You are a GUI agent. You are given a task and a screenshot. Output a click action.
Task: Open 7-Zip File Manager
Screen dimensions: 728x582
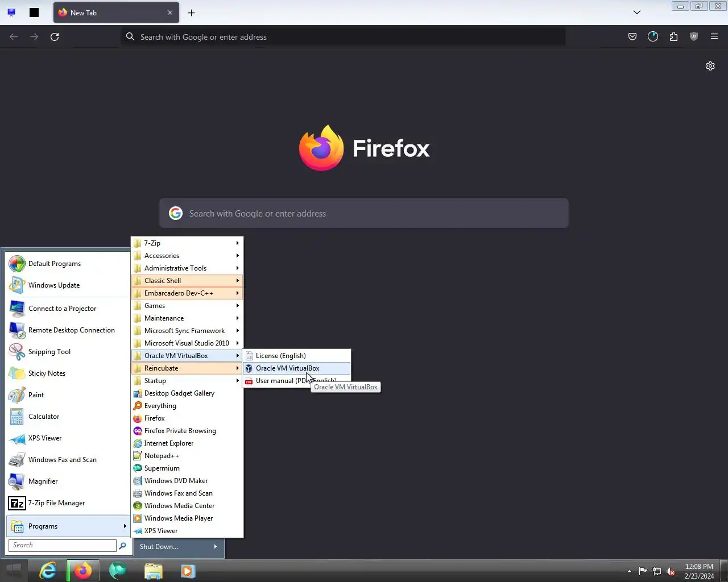68,503
